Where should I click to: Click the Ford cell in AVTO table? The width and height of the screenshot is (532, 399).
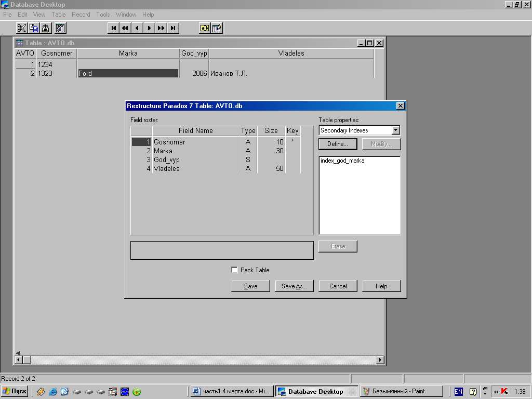128,73
